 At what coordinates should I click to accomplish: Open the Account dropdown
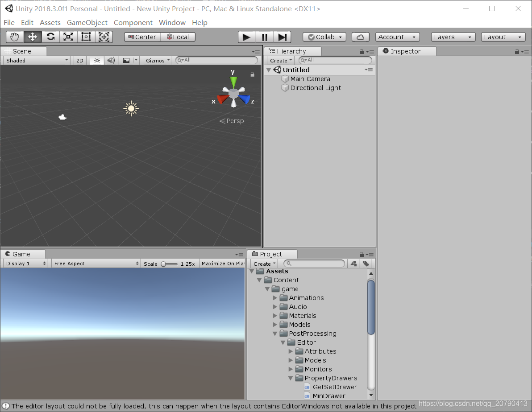click(x=397, y=37)
